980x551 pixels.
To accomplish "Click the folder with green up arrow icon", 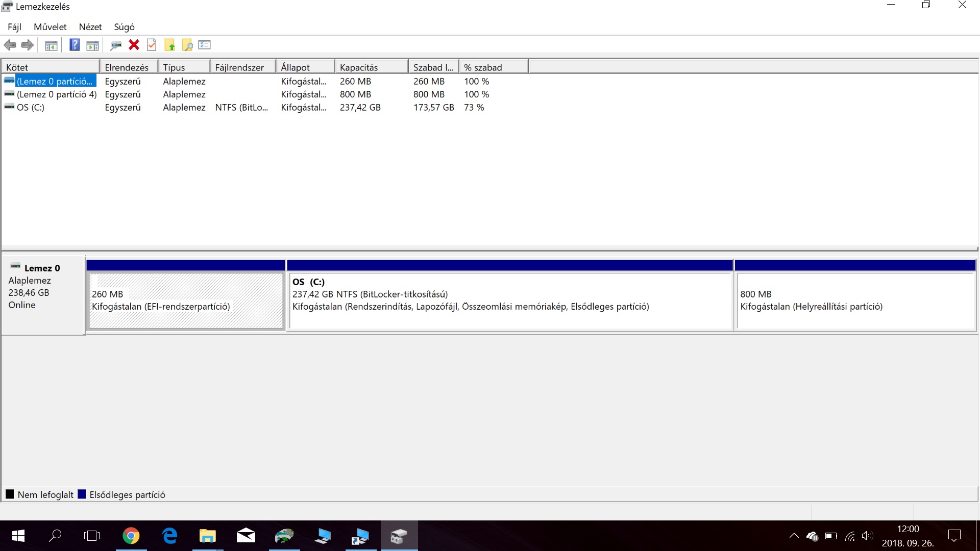I will tap(169, 45).
